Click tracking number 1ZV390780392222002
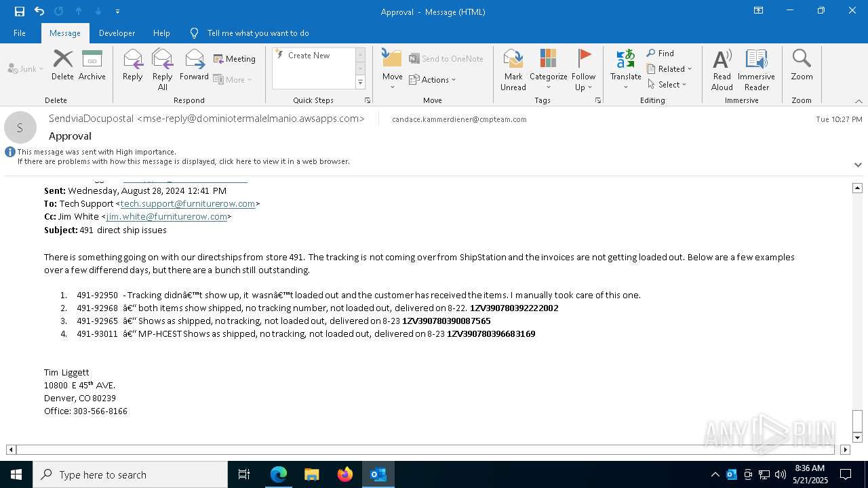Screen dimensions: 868x488 click(x=514, y=308)
